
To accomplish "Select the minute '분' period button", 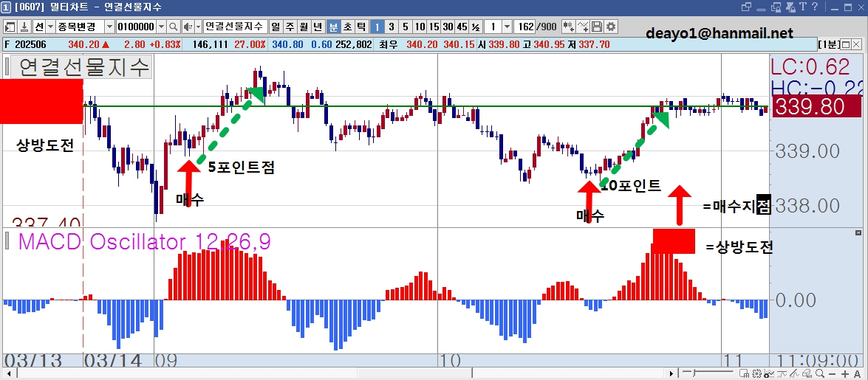I will point(333,27).
